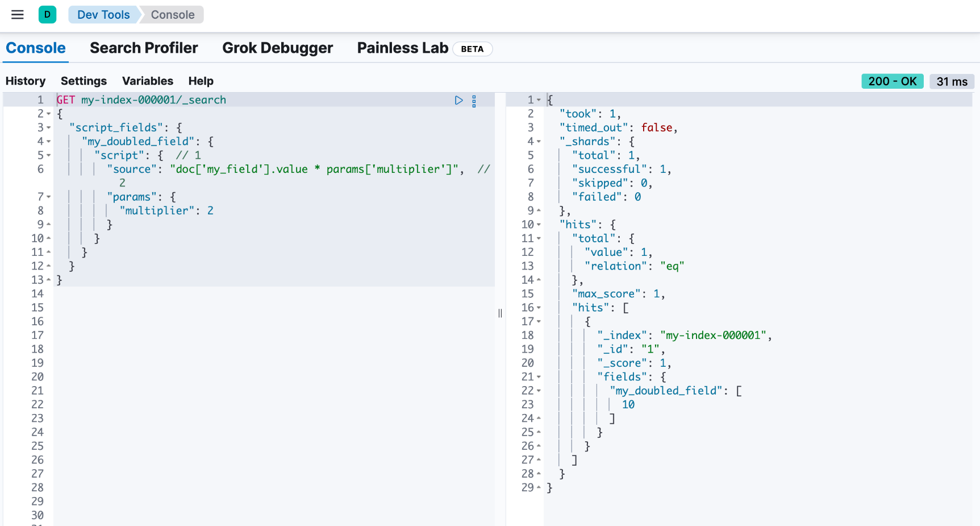Collapse the script_fields block on line 3
Viewport: 980px width, 526px height.
(x=49, y=128)
